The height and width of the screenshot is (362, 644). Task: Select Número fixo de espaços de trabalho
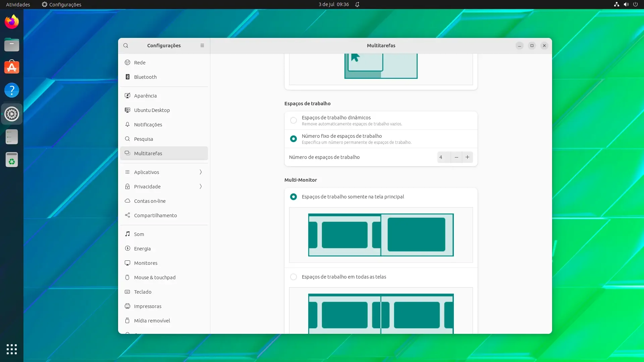point(293,139)
